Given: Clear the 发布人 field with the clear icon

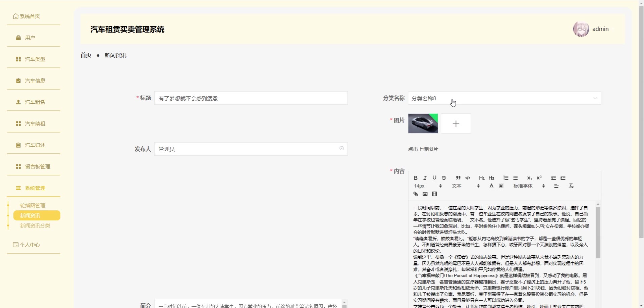Looking at the screenshot, I should click(x=341, y=148).
